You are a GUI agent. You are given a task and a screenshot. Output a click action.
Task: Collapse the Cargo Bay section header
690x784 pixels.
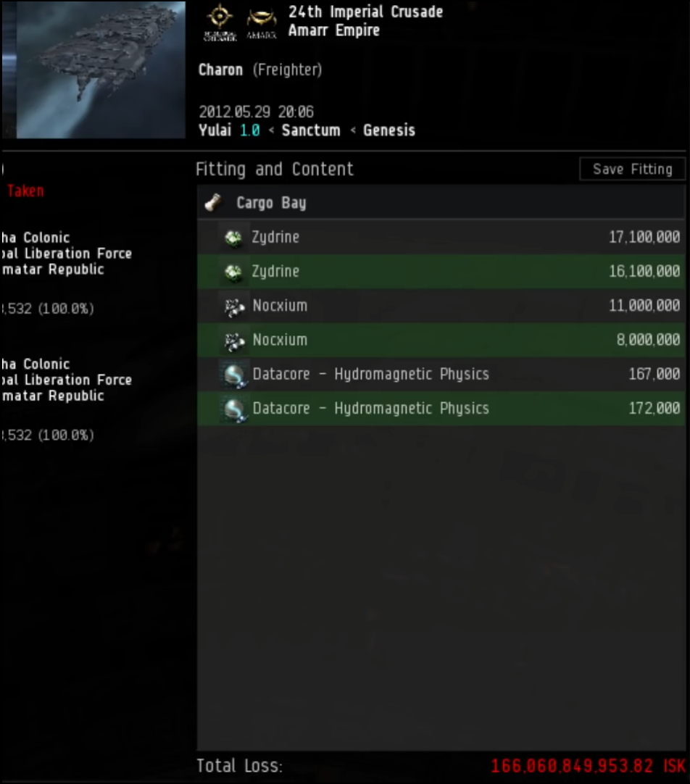coord(441,202)
